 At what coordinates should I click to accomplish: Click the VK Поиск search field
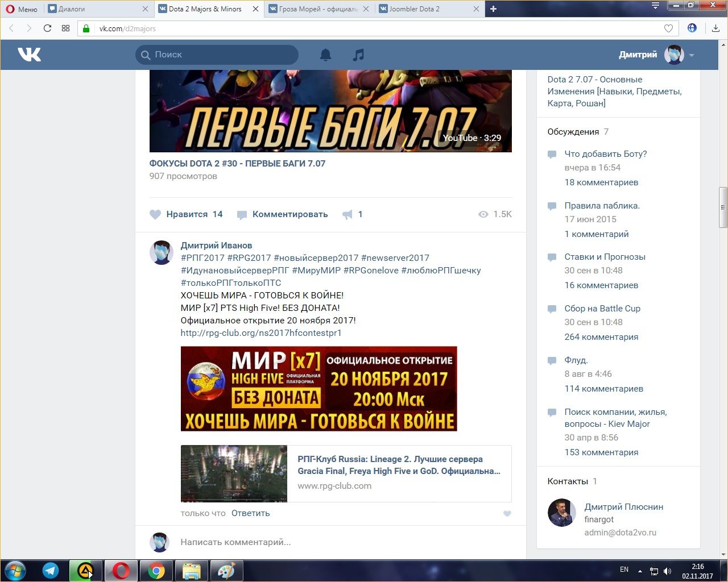tap(217, 55)
